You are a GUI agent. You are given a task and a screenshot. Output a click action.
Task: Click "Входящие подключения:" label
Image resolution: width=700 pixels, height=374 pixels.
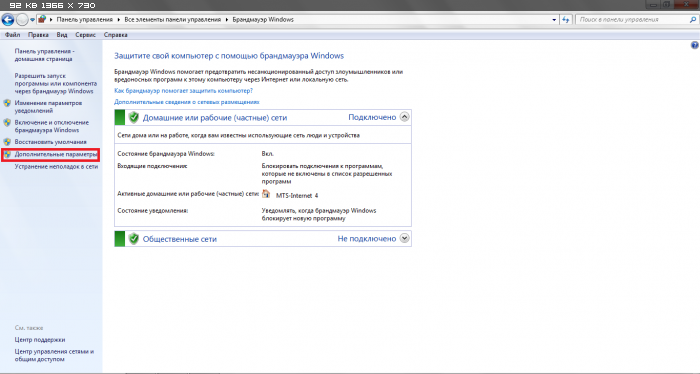pyautogui.click(x=152, y=166)
